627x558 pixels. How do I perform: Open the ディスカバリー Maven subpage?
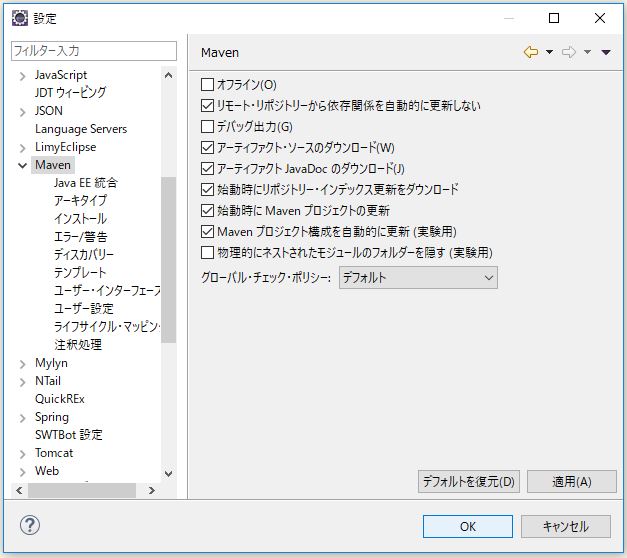(x=84, y=255)
